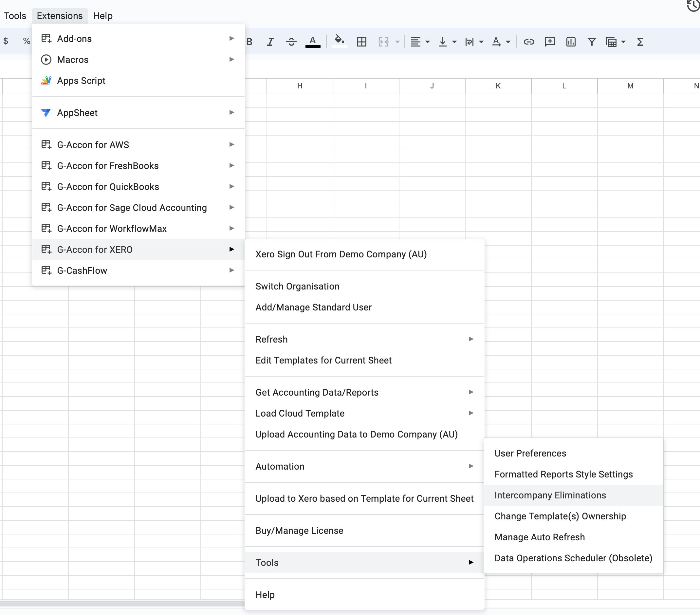700x615 pixels.
Task: Open the filter views icon
Action: 611,42
